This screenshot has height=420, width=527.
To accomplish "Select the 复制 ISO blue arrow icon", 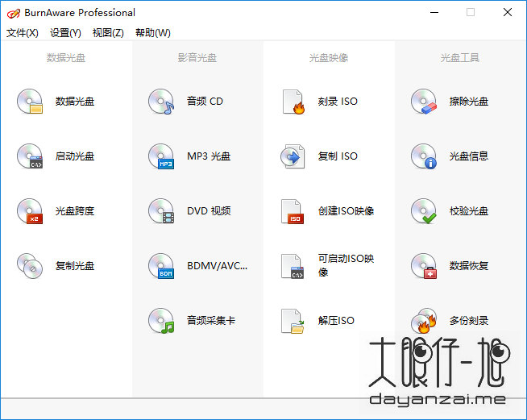I will [293, 156].
